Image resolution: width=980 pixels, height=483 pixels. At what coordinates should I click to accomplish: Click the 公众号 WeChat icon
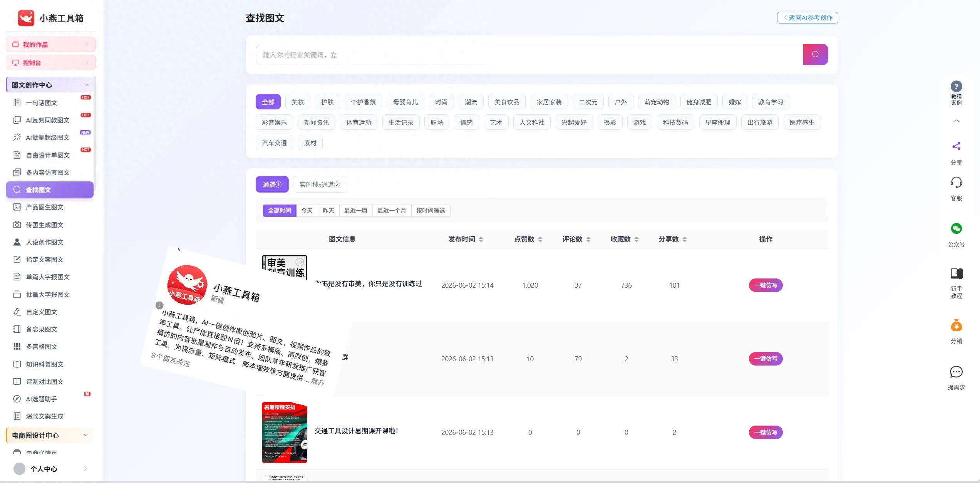tap(956, 228)
